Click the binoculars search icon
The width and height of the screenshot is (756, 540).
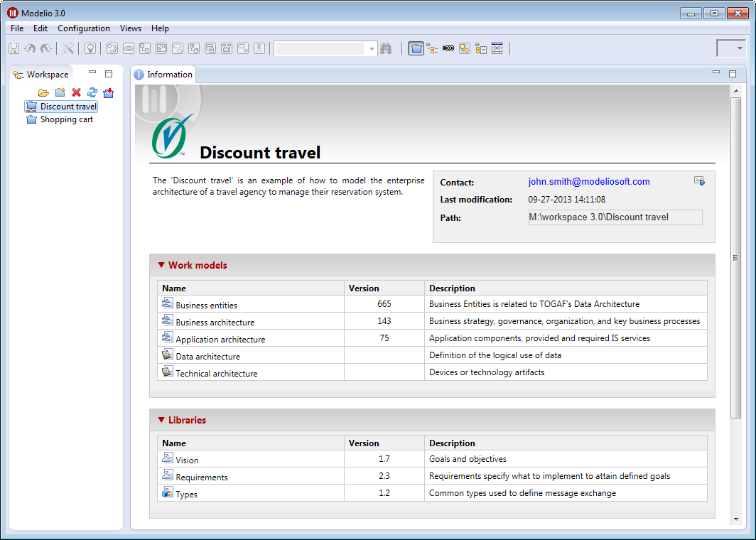[x=386, y=48]
